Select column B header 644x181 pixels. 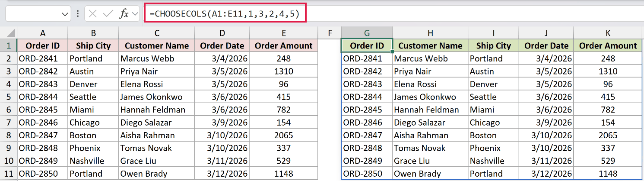pyautogui.click(x=93, y=33)
